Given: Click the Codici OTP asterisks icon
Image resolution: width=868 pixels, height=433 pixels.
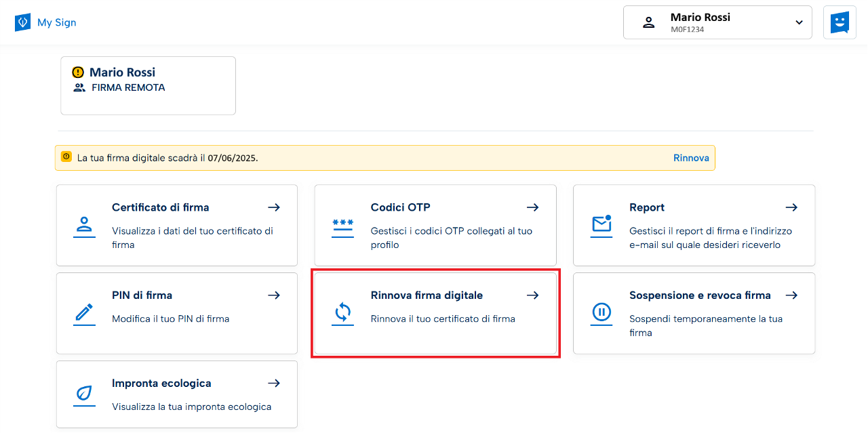Looking at the screenshot, I should 342,226.
